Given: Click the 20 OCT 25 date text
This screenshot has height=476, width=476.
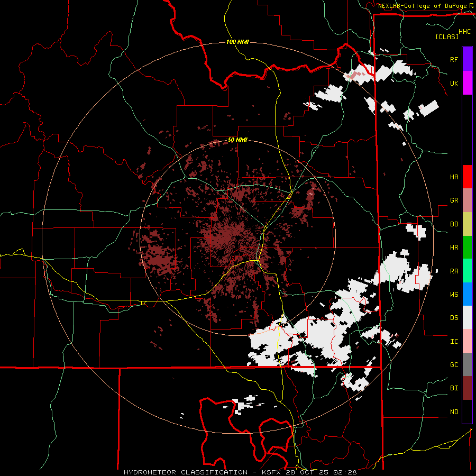Looking at the screenshot, I should click(x=308, y=472).
